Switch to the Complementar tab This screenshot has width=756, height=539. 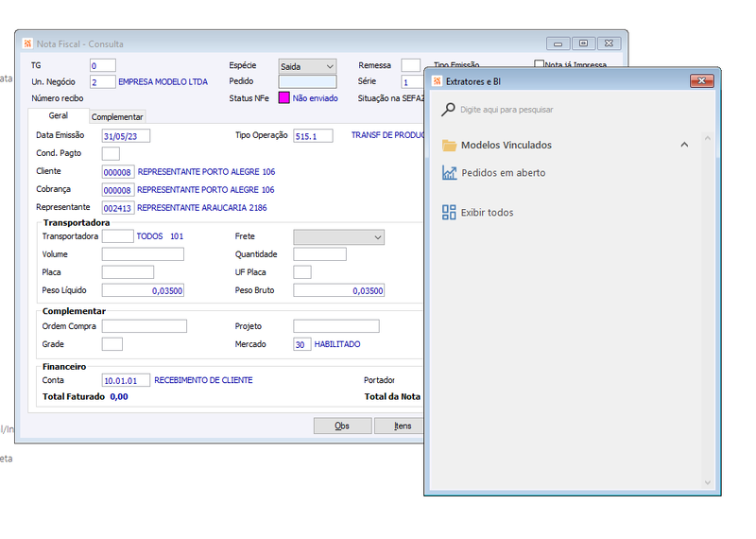point(117,116)
